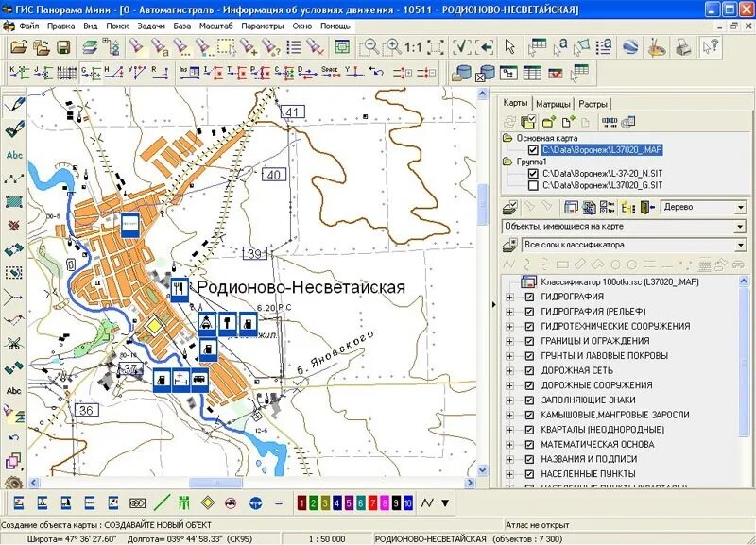
Task: Click the table grid icon in second toolbar
Action: coord(532,73)
